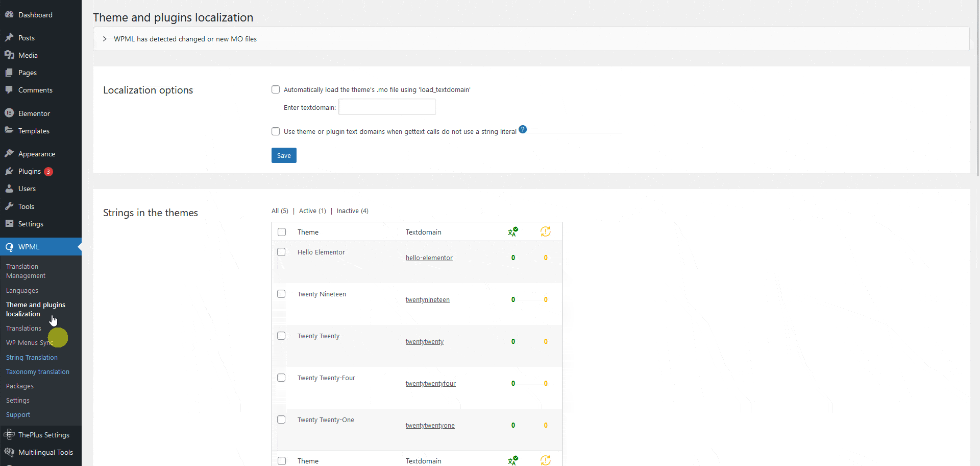Viewport: 980px width, 466px height.
Task: Enable use theme or plugin text domains
Action: click(276, 131)
